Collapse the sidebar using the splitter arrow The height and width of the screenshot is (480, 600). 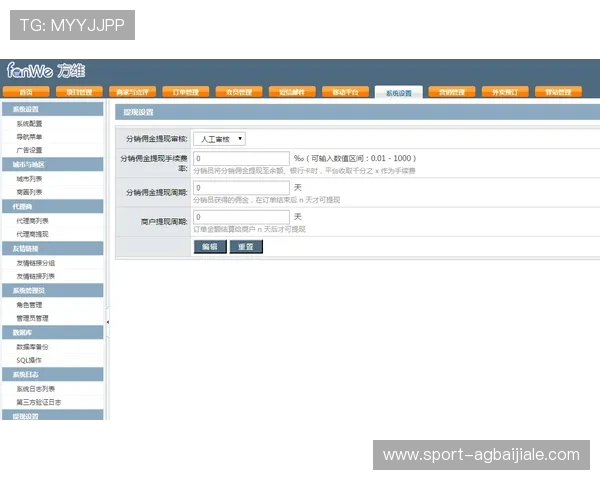click(108, 320)
